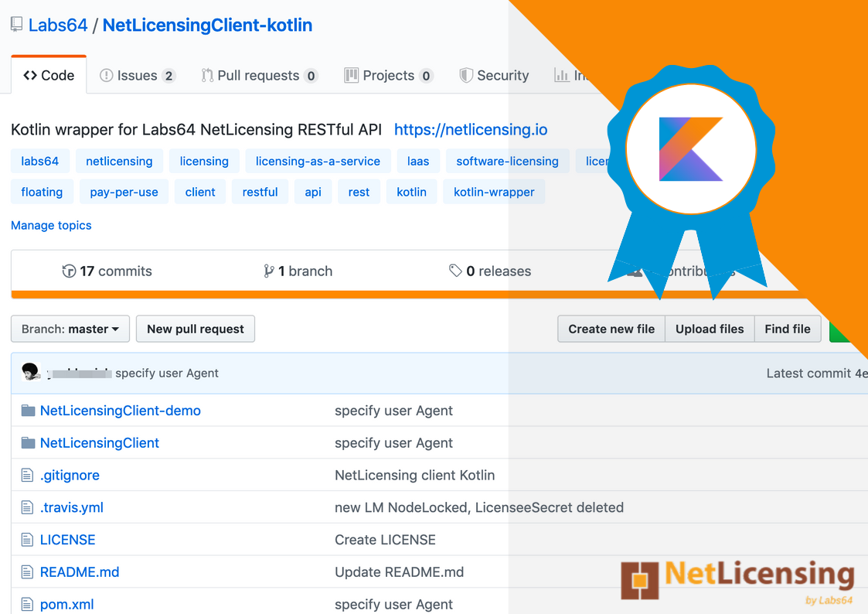Open the .travis.yml file
This screenshot has height=614, width=868.
click(x=71, y=507)
